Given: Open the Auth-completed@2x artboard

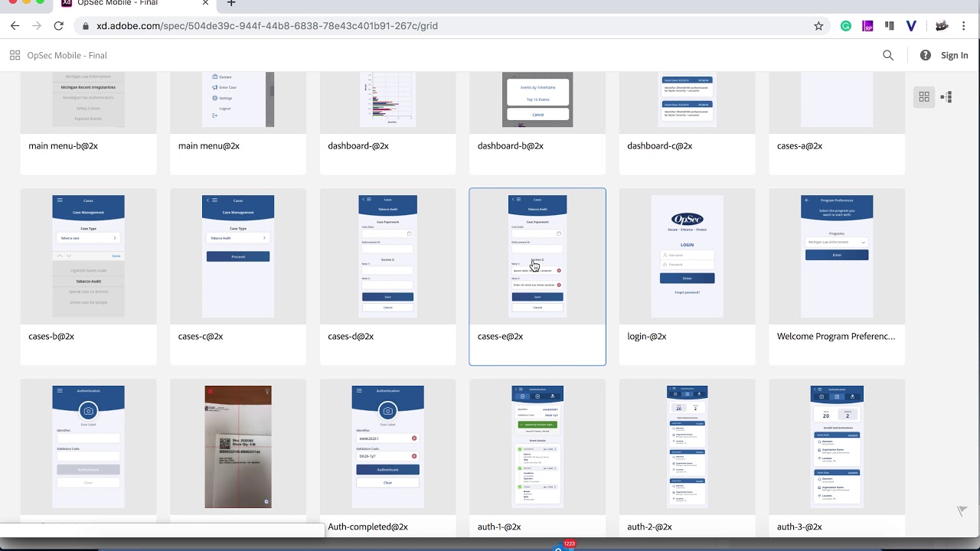Looking at the screenshot, I should pyautogui.click(x=387, y=457).
